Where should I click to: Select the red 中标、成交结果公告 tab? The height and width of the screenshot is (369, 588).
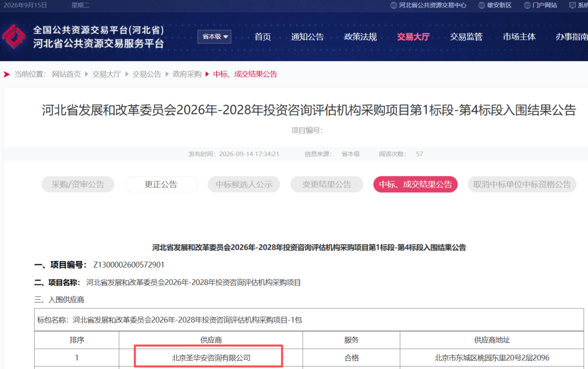415,184
